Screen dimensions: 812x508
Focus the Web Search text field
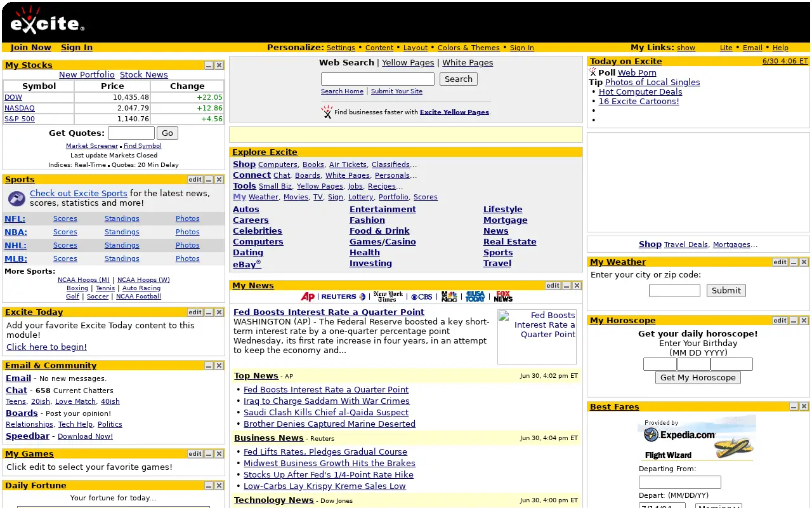pyautogui.click(x=377, y=79)
